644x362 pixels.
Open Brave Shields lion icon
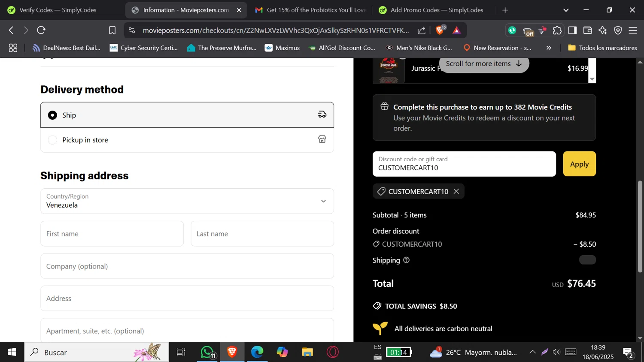pyautogui.click(x=440, y=30)
